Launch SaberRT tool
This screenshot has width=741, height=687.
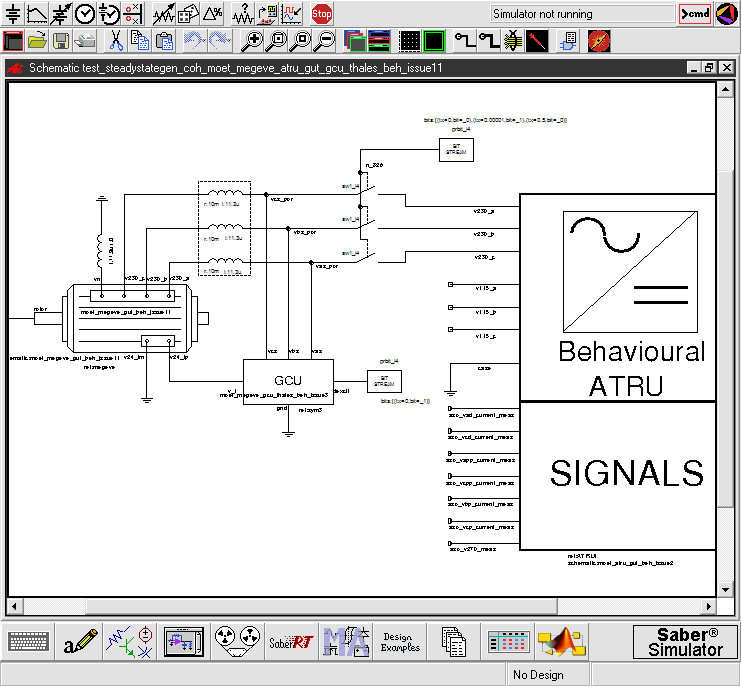point(291,642)
